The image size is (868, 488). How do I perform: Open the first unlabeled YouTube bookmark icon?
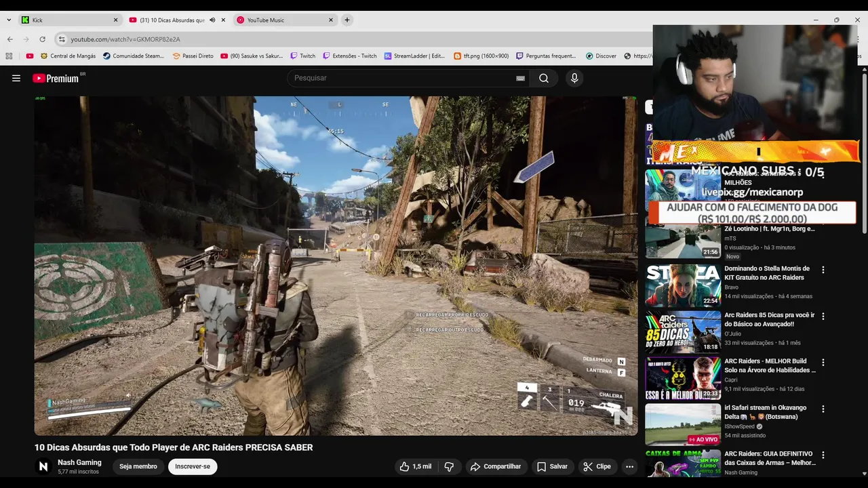(x=30, y=56)
